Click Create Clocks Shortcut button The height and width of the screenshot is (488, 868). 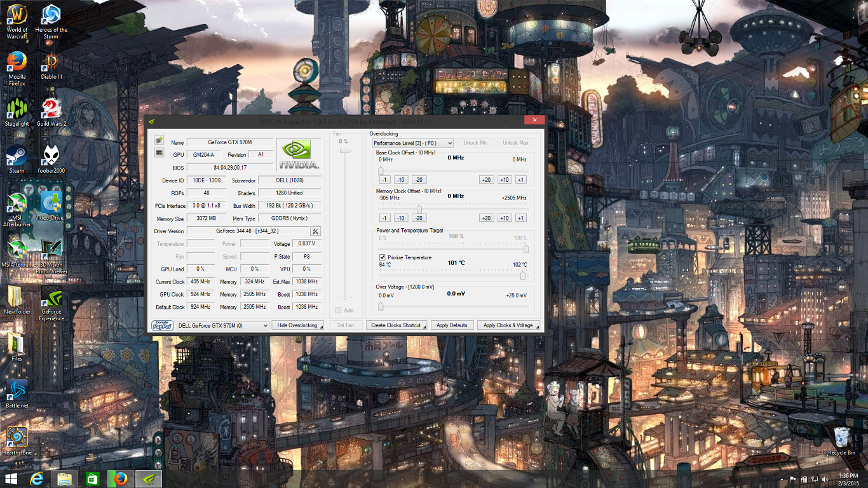pyautogui.click(x=397, y=325)
